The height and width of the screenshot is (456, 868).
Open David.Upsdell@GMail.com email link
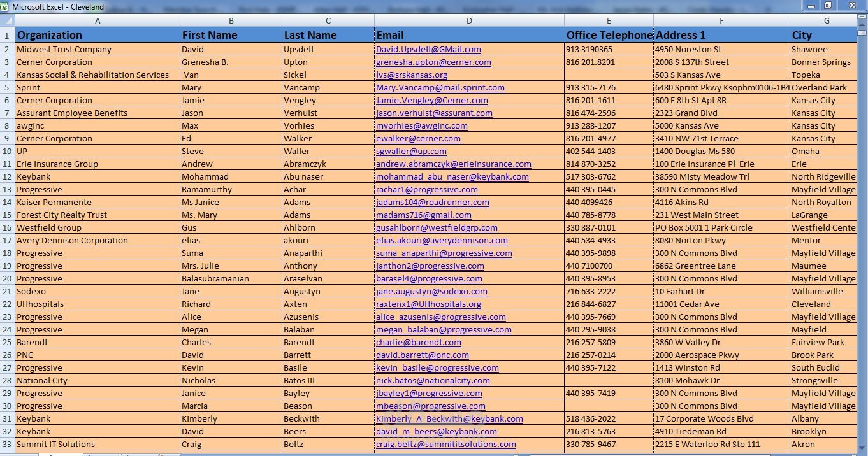click(428, 49)
